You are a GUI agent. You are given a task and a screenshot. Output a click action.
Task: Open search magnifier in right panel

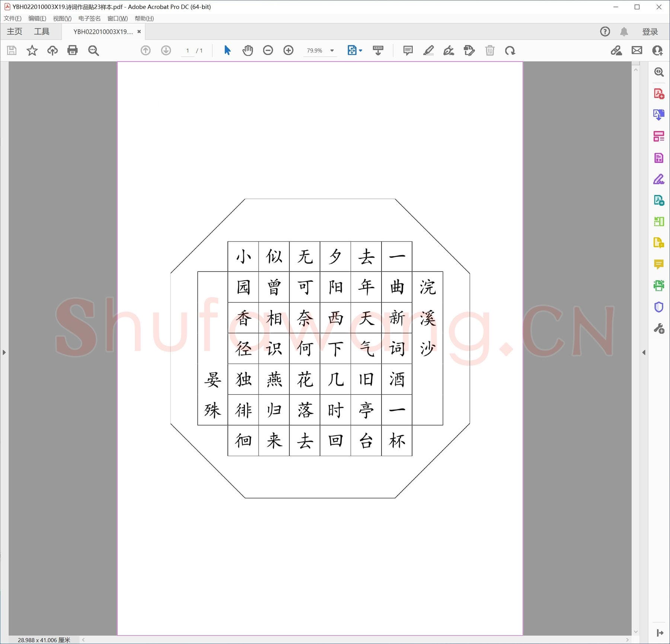click(x=659, y=72)
